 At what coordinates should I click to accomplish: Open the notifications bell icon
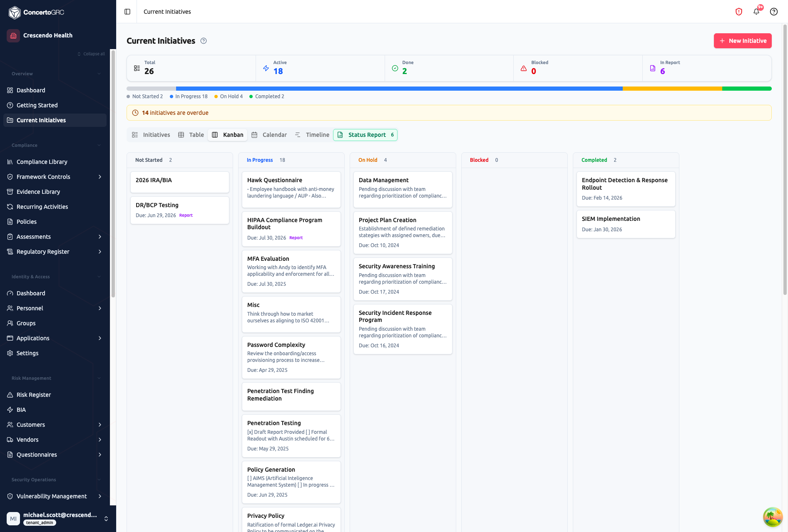point(756,12)
